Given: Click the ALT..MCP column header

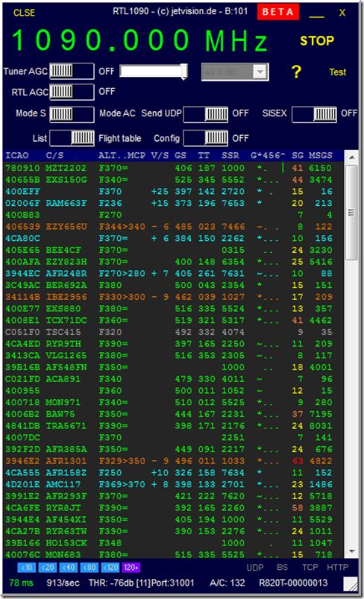Looking at the screenshot, I should [122, 155].
